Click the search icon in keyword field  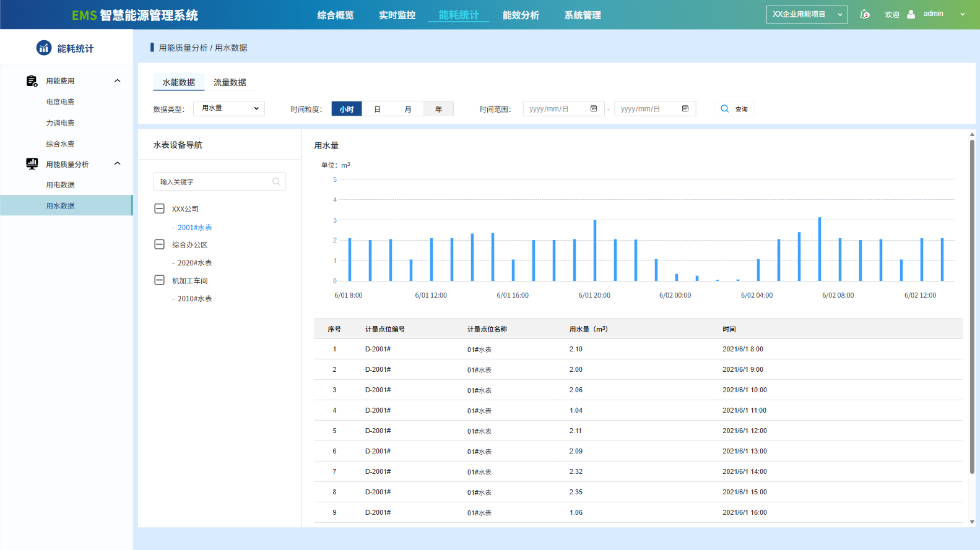(x=276, y=182)
